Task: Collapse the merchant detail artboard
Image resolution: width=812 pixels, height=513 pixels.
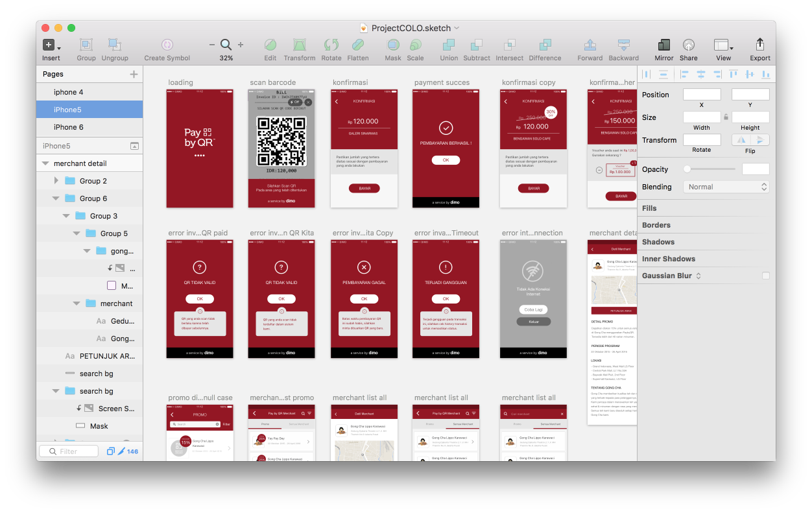Action: point(45,163)
